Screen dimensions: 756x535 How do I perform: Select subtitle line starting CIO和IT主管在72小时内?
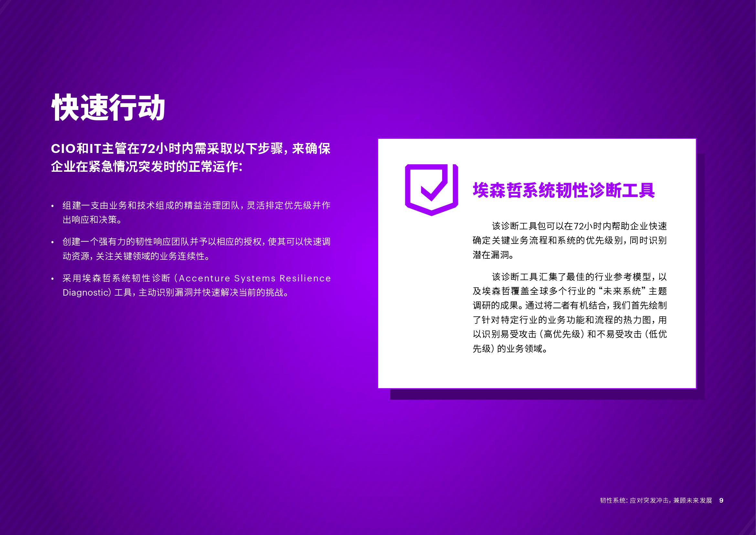[191, 149]
